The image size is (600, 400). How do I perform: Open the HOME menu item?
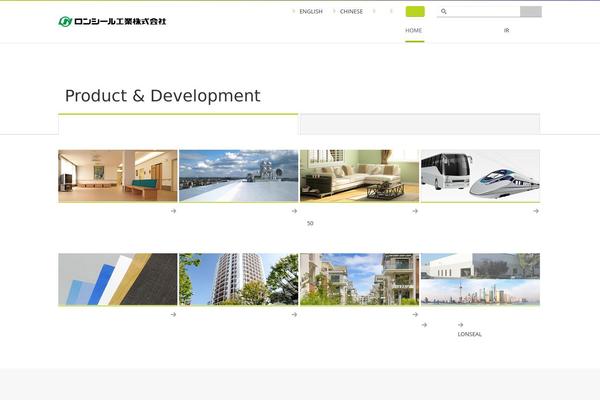click(414, 30)
